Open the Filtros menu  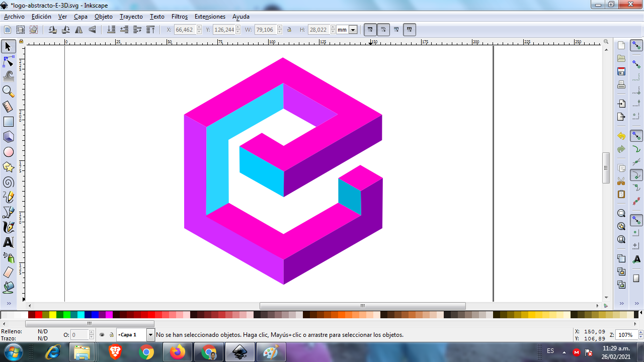point(179,17)
